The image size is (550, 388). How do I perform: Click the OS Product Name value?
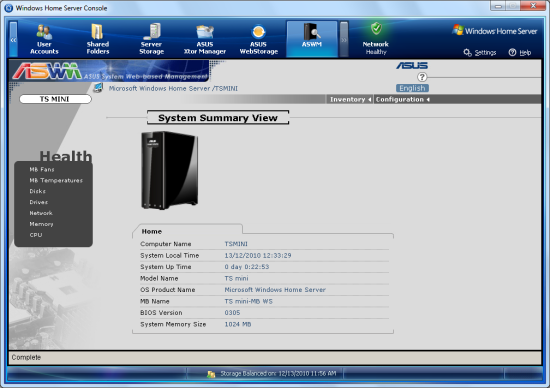pyautogui.click(x=275, y=290)
